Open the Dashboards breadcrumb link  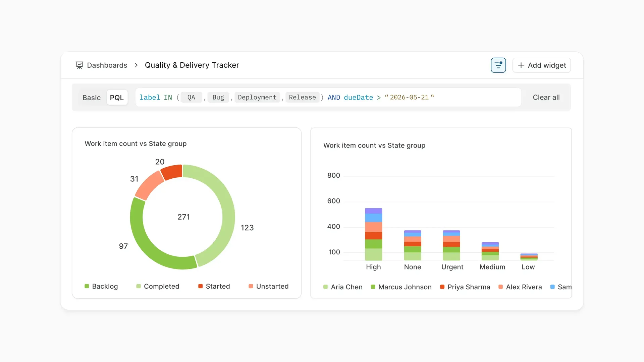point(107,65)
